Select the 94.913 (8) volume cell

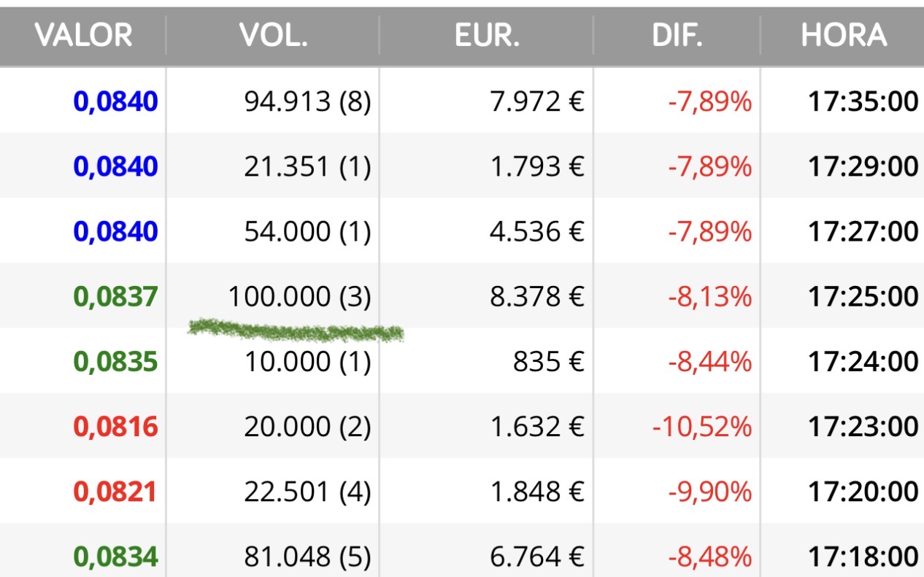307,101
